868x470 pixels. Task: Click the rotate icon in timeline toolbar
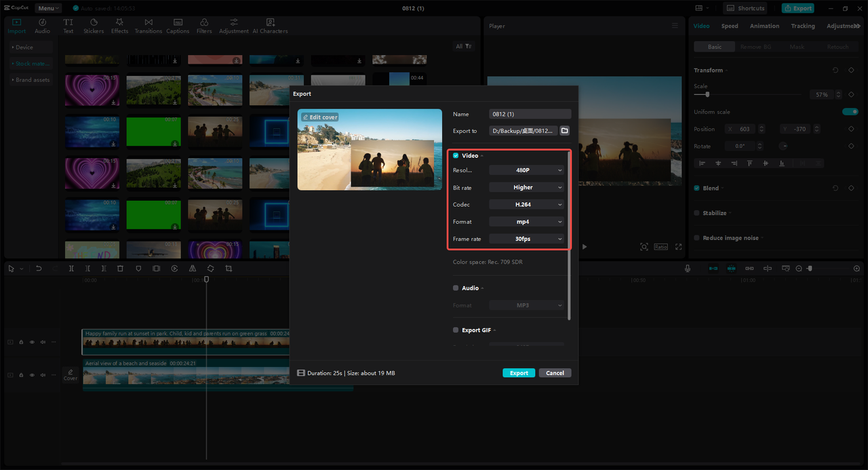pyautogui.click(x=211, y=269)
